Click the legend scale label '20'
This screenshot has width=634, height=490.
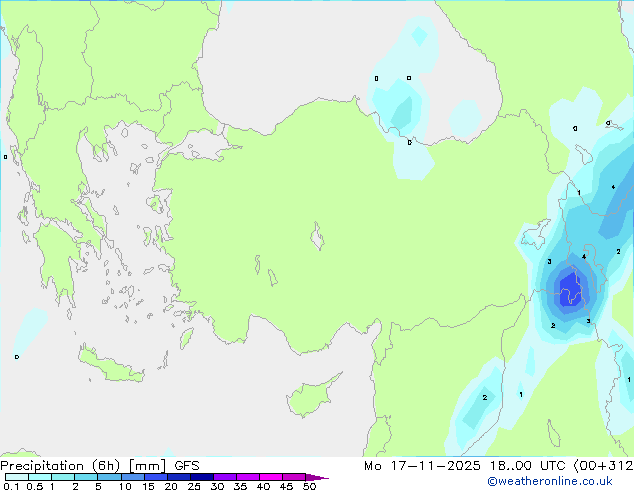tap(171, 486)
